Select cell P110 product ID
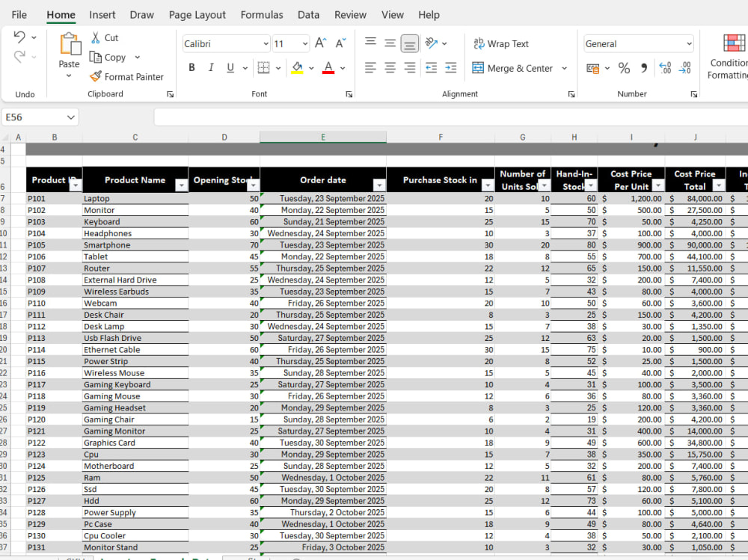Image resolution: width=748 pixels, height=560 pixels. pyautogui.click(x=54, y=304)
